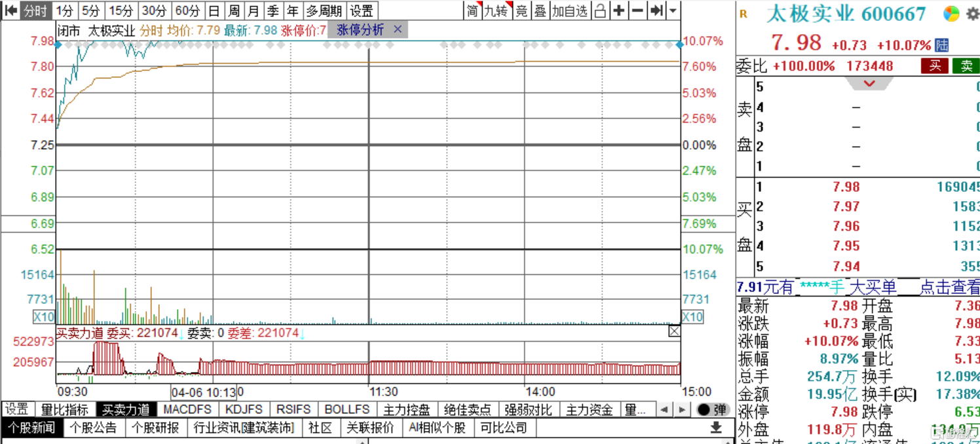Close the 买卖力道 indicator panel with X
The image size is (980, 444).
click(674, 331)
